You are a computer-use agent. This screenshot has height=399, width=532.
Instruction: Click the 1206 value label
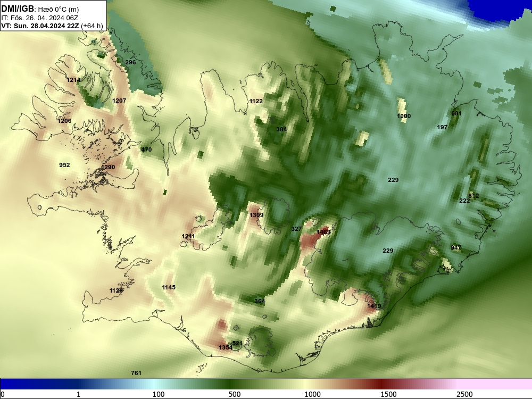click(x=64, y=121)
